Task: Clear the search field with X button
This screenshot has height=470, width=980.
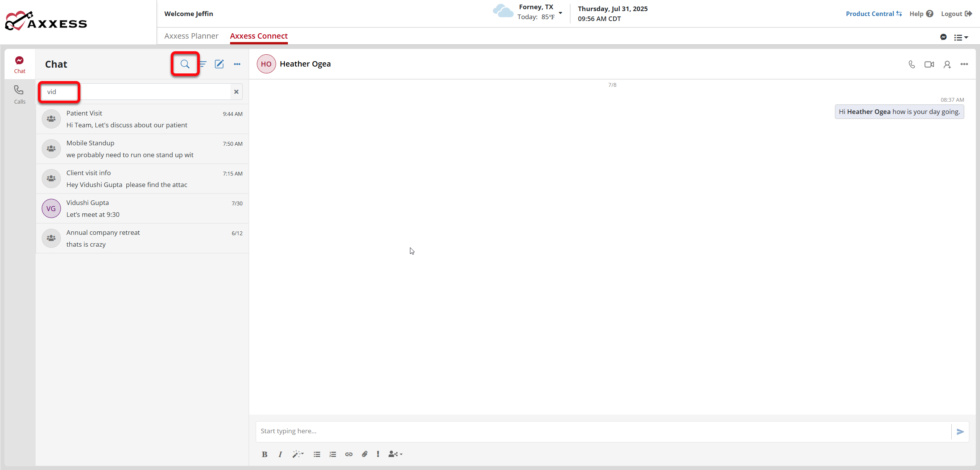Action: 236,92
